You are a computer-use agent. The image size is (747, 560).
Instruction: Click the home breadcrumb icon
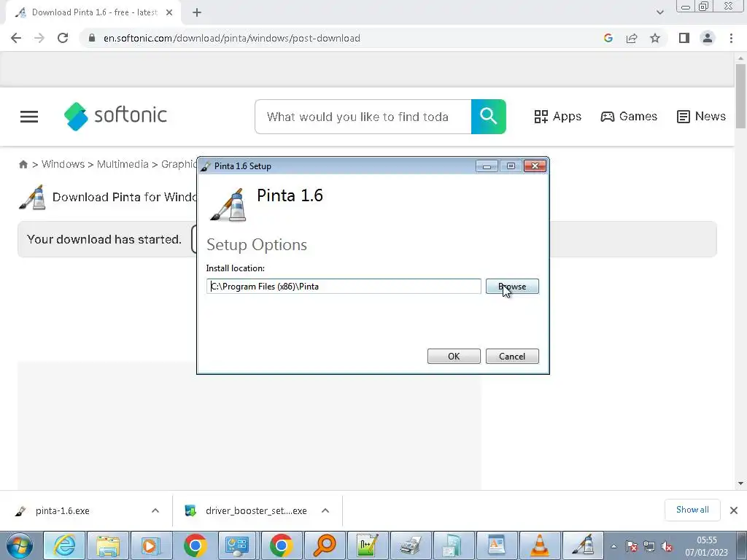click(23, 164)
